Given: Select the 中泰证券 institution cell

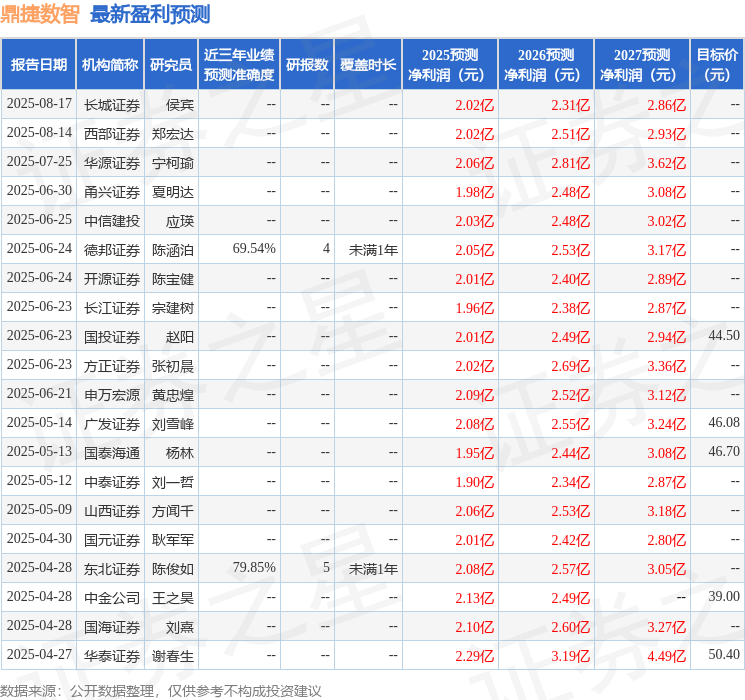Looking at the screenshot, I should 112,482.
